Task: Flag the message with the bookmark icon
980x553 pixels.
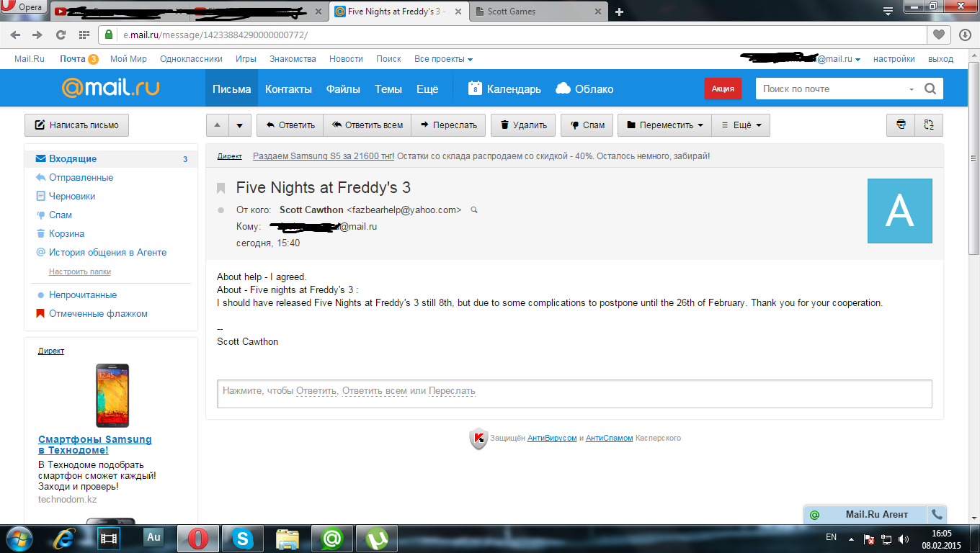Action: [221, 189]
